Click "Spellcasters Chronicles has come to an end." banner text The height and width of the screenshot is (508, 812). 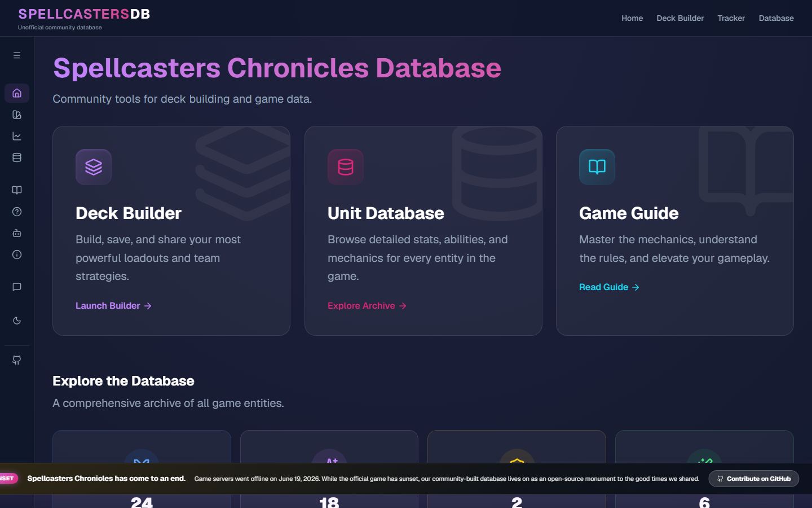coord(107,479)
